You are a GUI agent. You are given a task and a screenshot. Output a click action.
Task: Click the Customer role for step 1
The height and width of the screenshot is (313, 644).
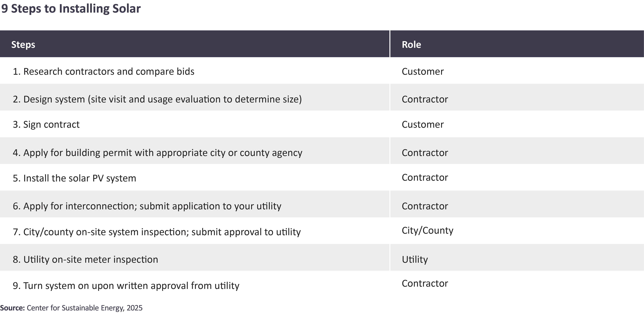(x=423, y=72)
